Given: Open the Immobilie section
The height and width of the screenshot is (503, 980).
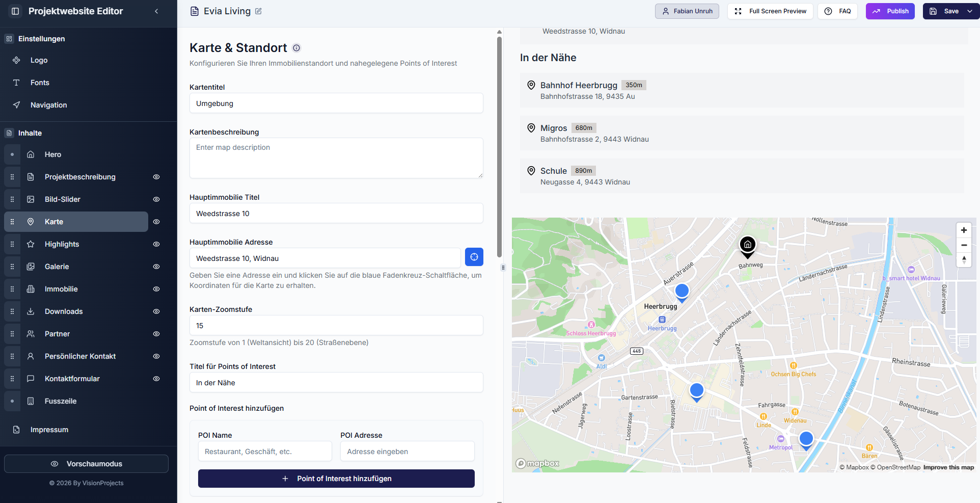Looking at the screenshot, I should click(x=61, y=289).
